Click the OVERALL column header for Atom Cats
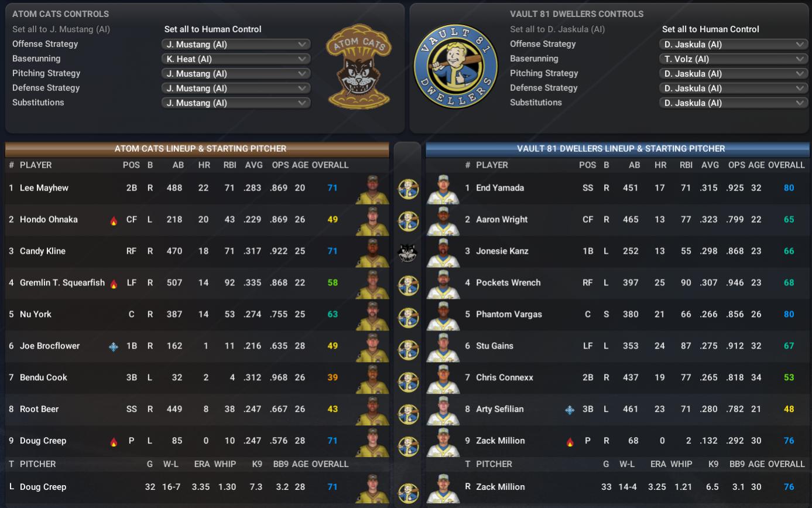 [330, 165]
